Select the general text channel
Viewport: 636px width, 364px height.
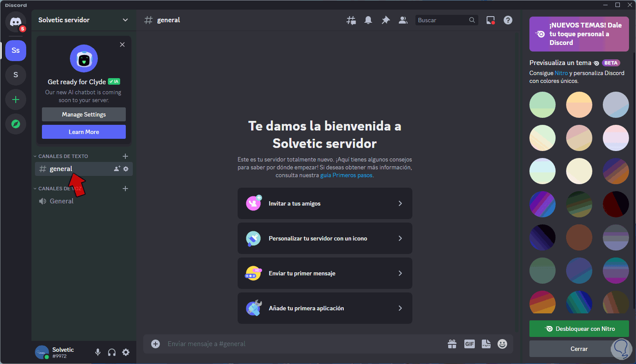pyautogui.click(x=84, y=169)
